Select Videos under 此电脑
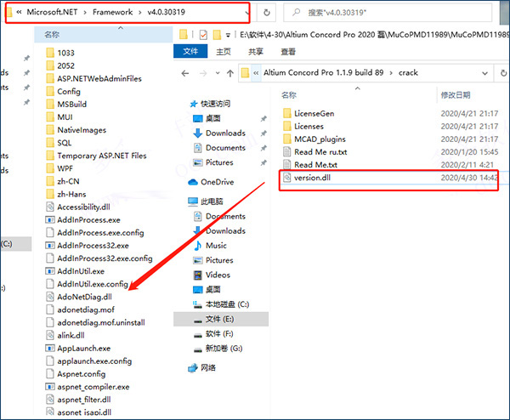The image size is (510, 420). [212, 275]
